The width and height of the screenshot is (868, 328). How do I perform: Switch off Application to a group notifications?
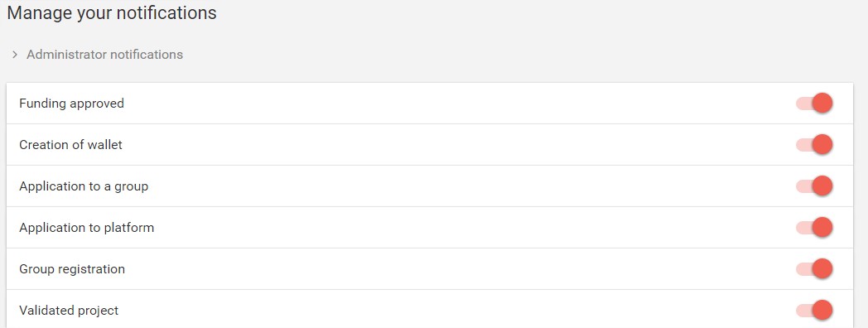click(x=814, y=186)
